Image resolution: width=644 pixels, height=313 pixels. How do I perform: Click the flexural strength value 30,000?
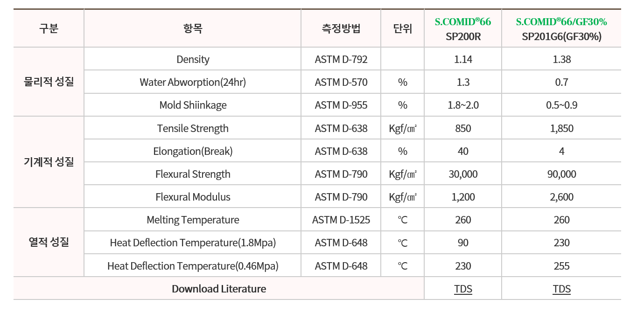(463, 174)
